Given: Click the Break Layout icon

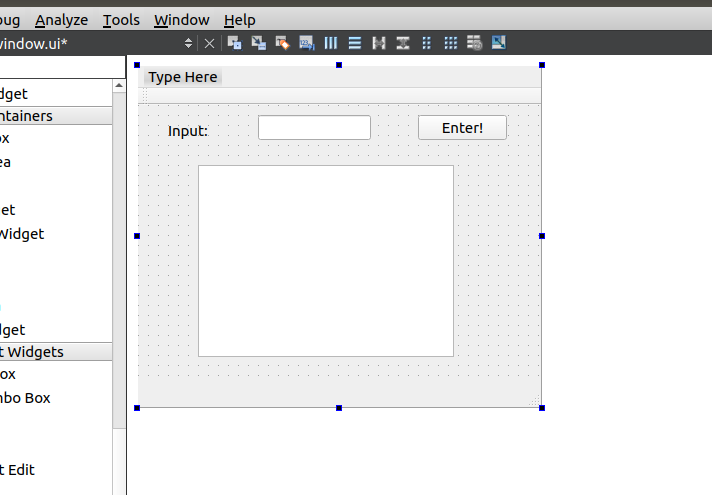Looking at the screenshot, I should click(x=474, y=43).
